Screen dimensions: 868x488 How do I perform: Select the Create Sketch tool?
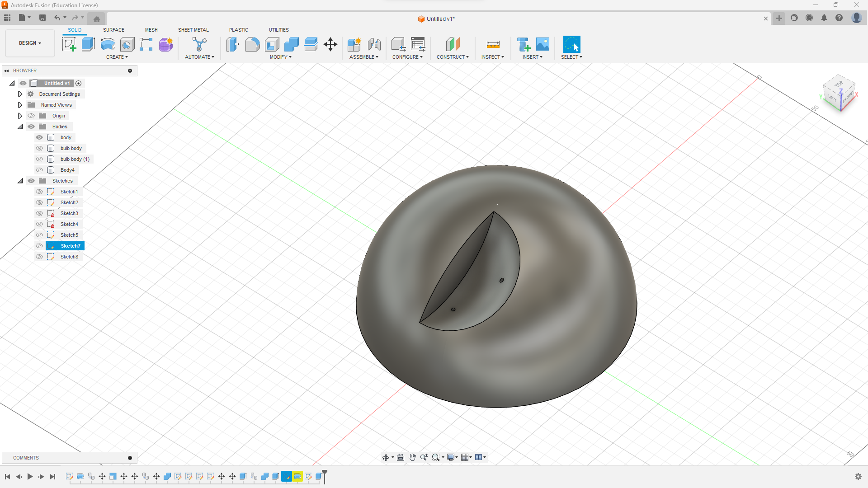(x=69, y=44)
